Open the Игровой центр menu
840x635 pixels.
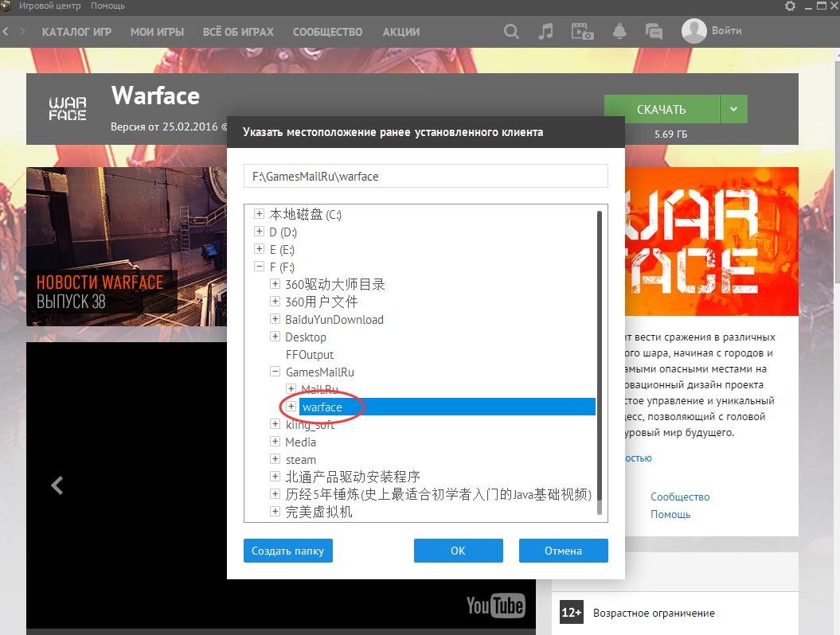pos(50,6)
